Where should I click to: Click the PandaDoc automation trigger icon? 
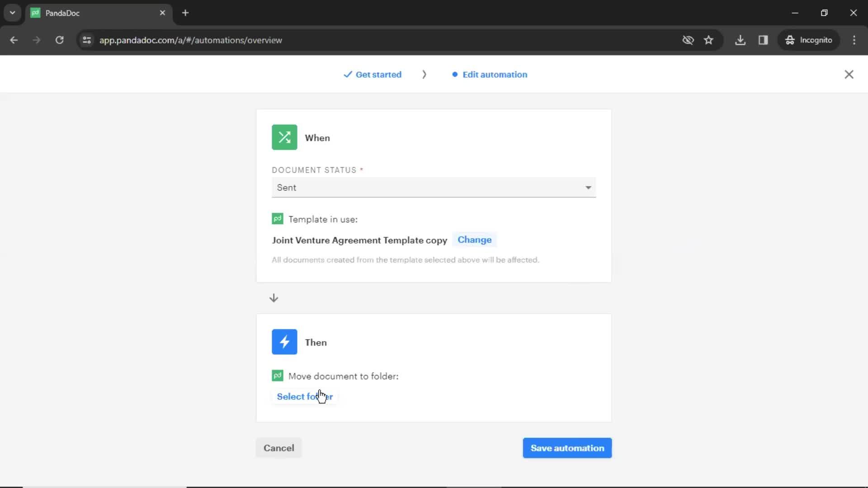284,137
